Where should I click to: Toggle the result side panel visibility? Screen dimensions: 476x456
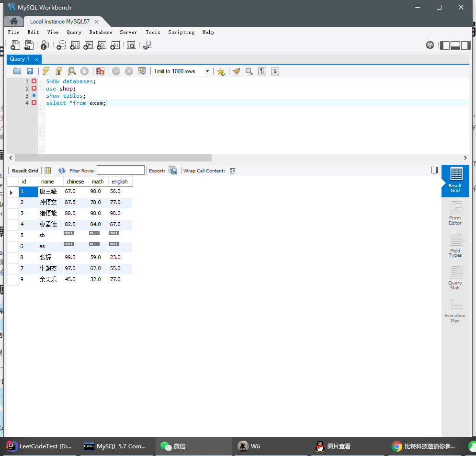tap(434, 170)
